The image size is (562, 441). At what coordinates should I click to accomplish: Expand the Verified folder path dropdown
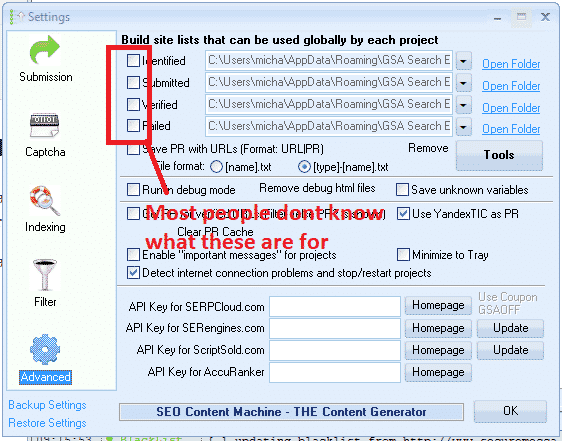[x=463, y=105]
